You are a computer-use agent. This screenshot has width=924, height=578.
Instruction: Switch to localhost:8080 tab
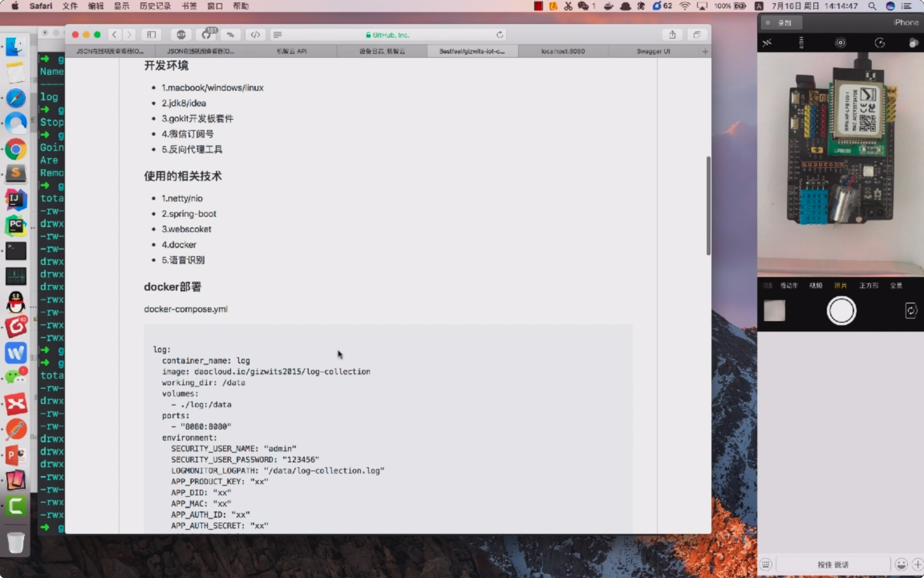point(563,51)
